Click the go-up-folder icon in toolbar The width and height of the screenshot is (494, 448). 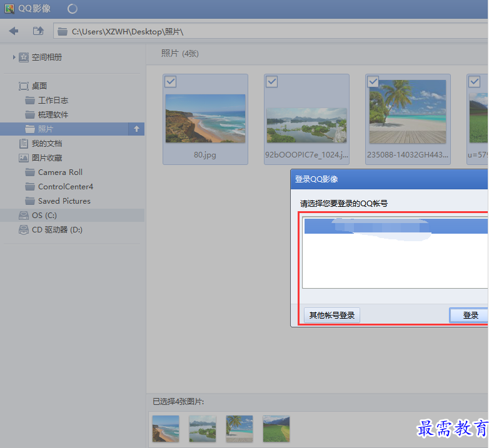point(38,31)
